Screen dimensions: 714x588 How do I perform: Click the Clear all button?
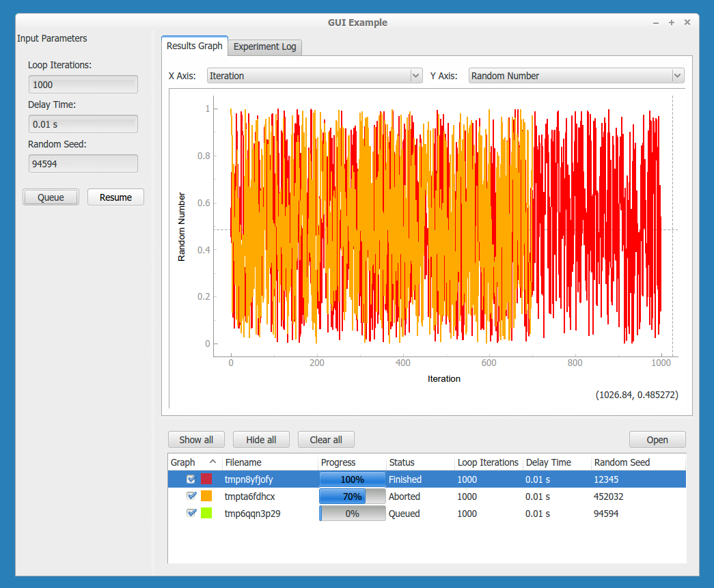coord(326,440)
